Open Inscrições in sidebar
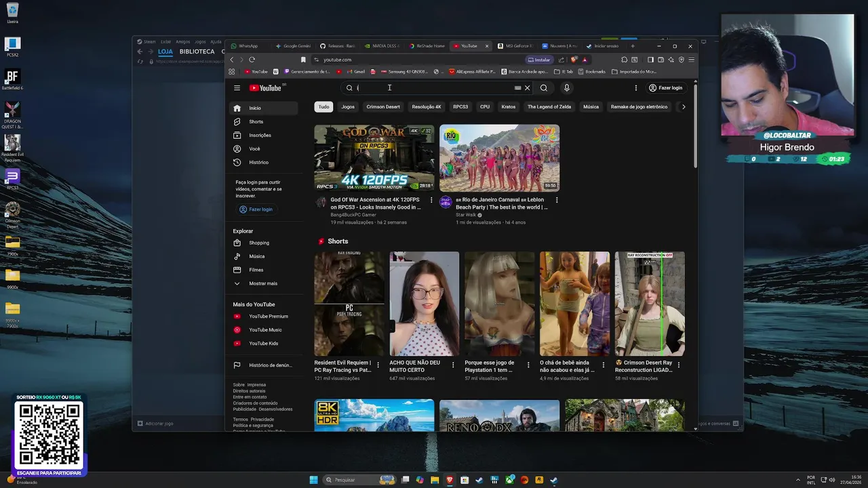The image size is (868, 488). click(x=263, y=136)
